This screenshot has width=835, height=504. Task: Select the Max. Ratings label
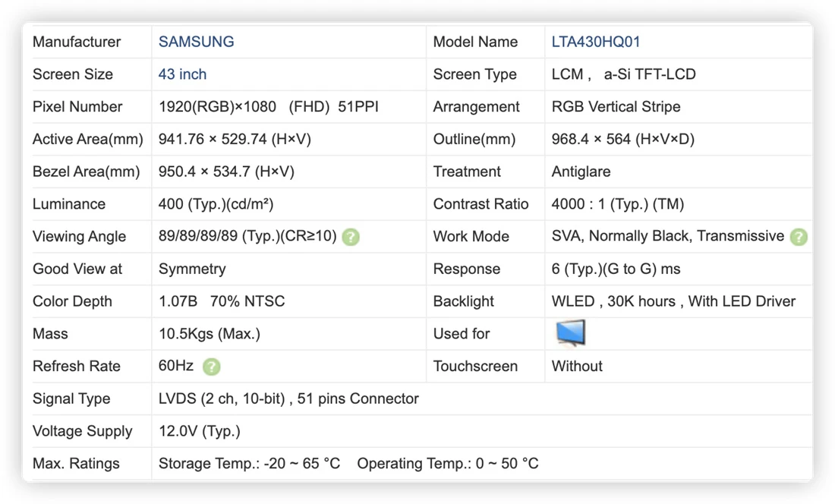[x=76, y=464]
